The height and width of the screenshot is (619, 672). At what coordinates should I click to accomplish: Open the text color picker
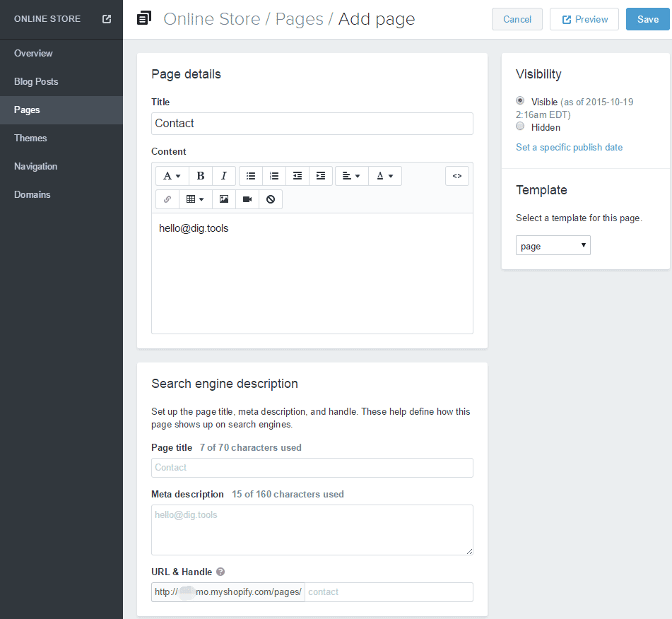tap(384, 176)
